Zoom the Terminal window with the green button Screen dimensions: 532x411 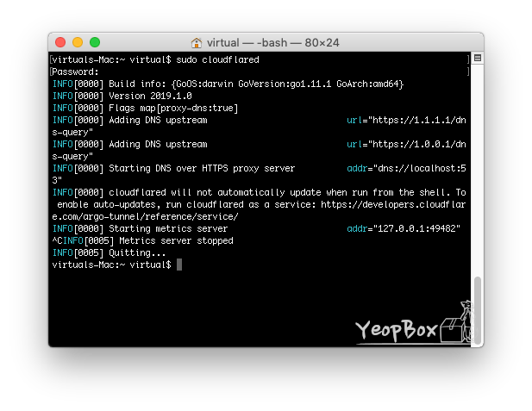pyautogui.click(x=95, y=42)
